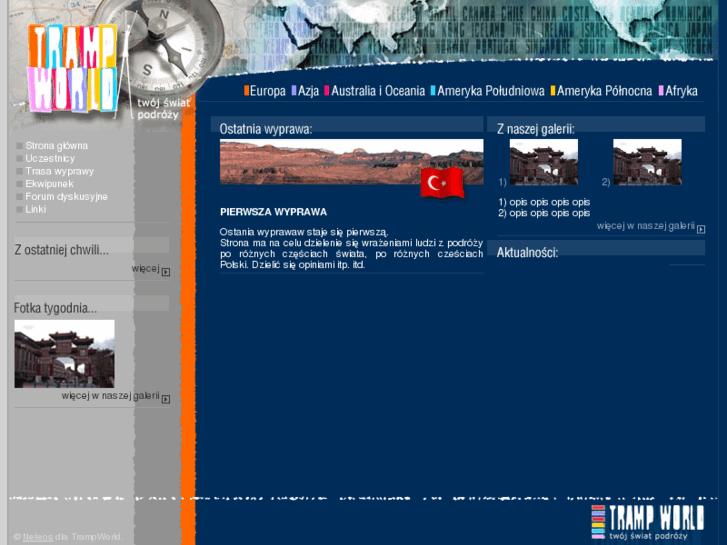The image size is (727, 545).
Task: Open the Ameryka Północna section
Action: tap(604, 91)
